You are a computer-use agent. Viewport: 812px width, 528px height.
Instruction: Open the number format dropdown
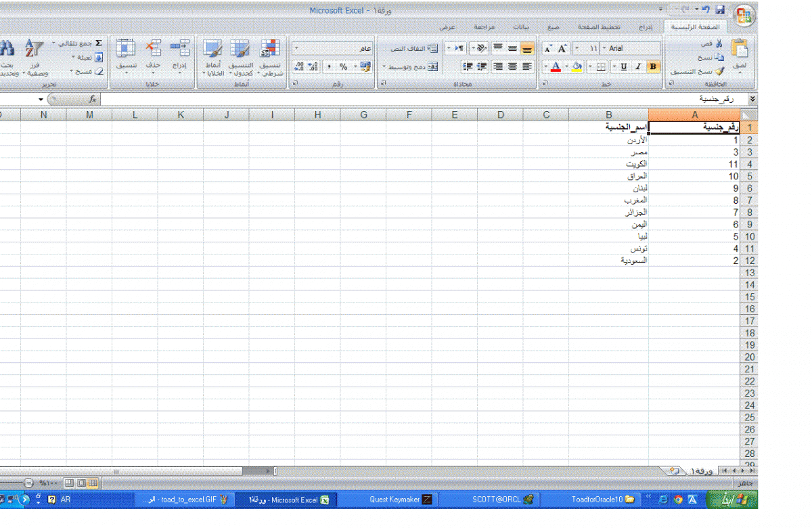pos(296,49)
